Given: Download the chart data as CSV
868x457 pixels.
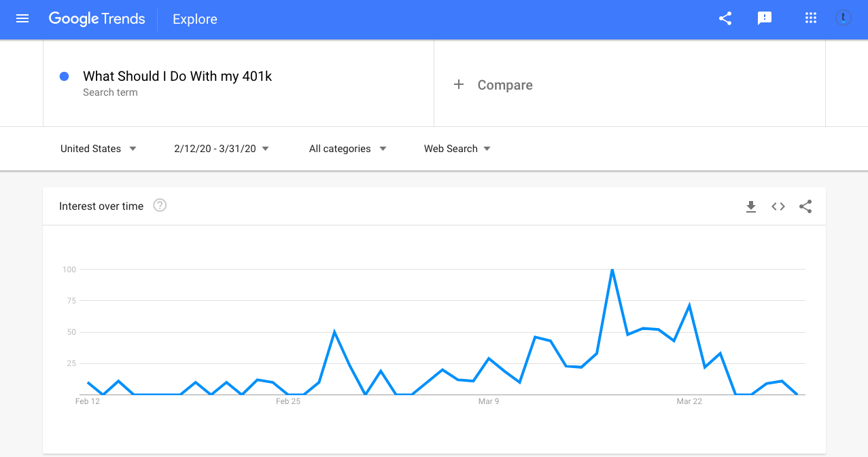Looking at the screenshot, I should tap(750, 206).
